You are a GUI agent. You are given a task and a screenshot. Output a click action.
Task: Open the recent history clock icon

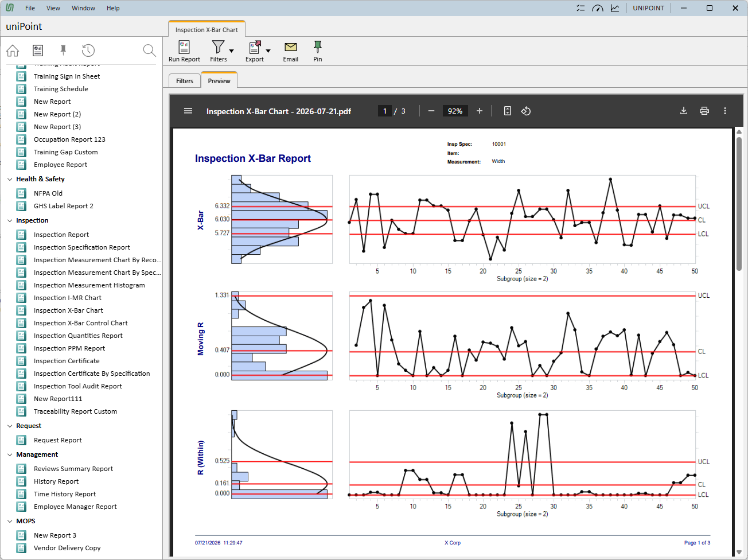88,50
